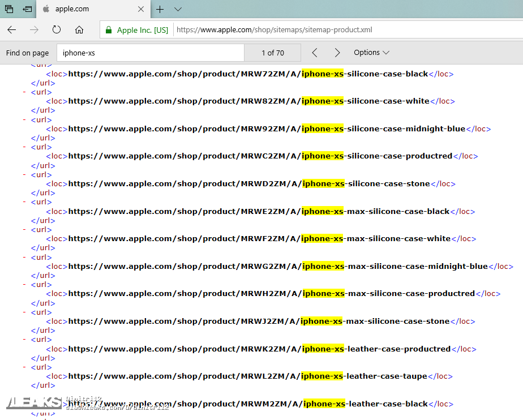Click the MRWH2ZM max-silicone-case-productred URL

point(272,294)
